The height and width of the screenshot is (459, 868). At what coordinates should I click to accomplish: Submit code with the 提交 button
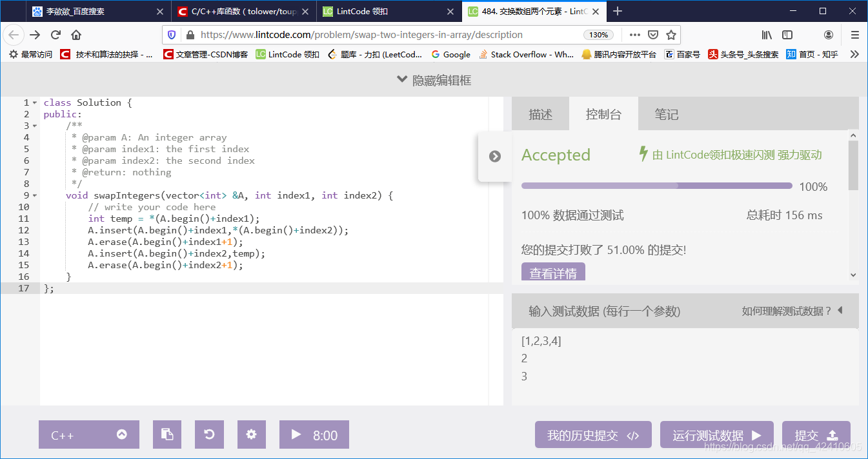pyautogui.click(x=816, y=435)
